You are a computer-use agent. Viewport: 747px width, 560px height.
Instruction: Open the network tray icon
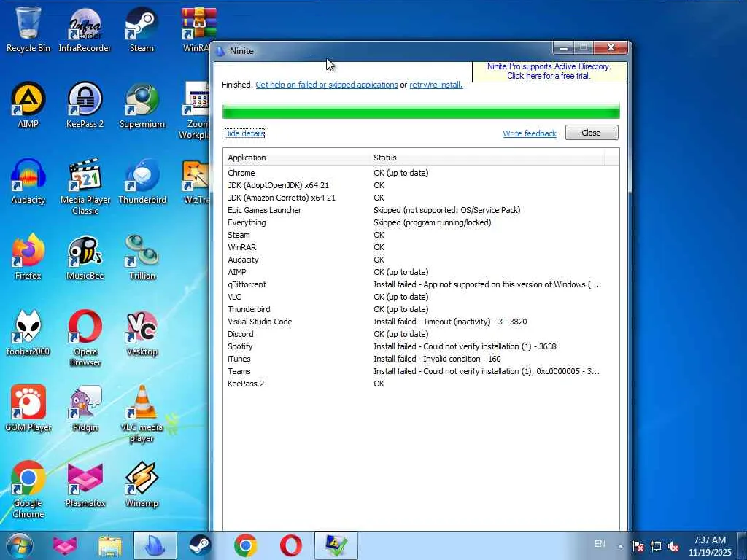pyautogui.click(x=656, y=546)
